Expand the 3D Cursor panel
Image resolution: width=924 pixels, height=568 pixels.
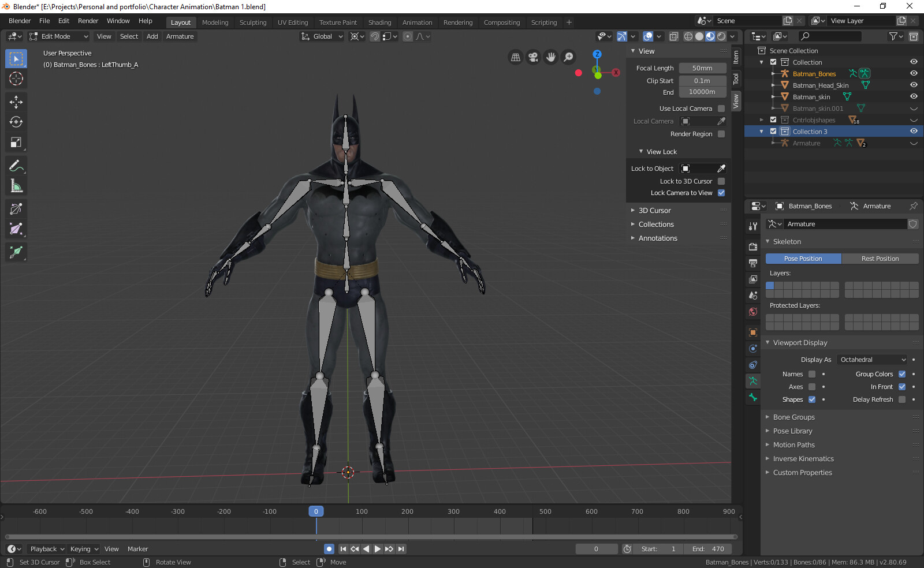(654, 211)
